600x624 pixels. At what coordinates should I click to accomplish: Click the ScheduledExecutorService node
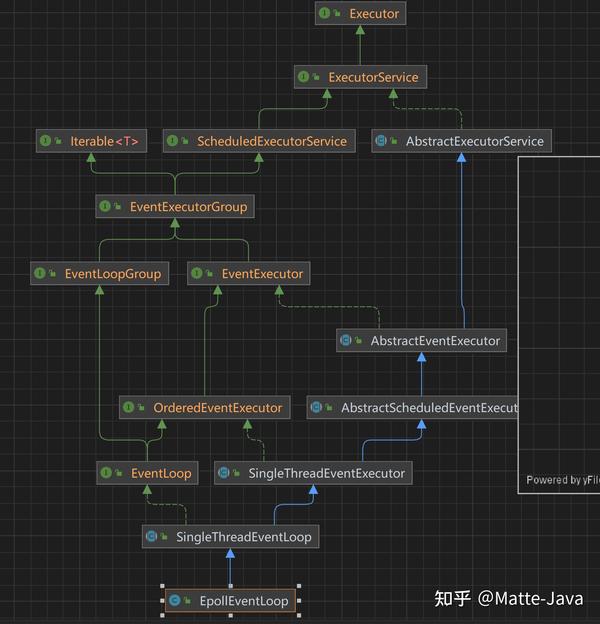[259, 141]
